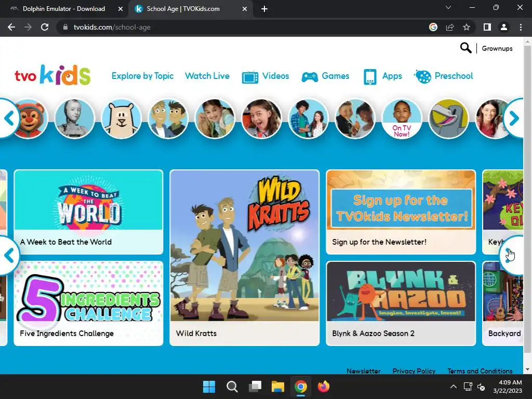Select the yellow-beaked bird character circle
Screen dimensions: 532x399
(448, 119)
